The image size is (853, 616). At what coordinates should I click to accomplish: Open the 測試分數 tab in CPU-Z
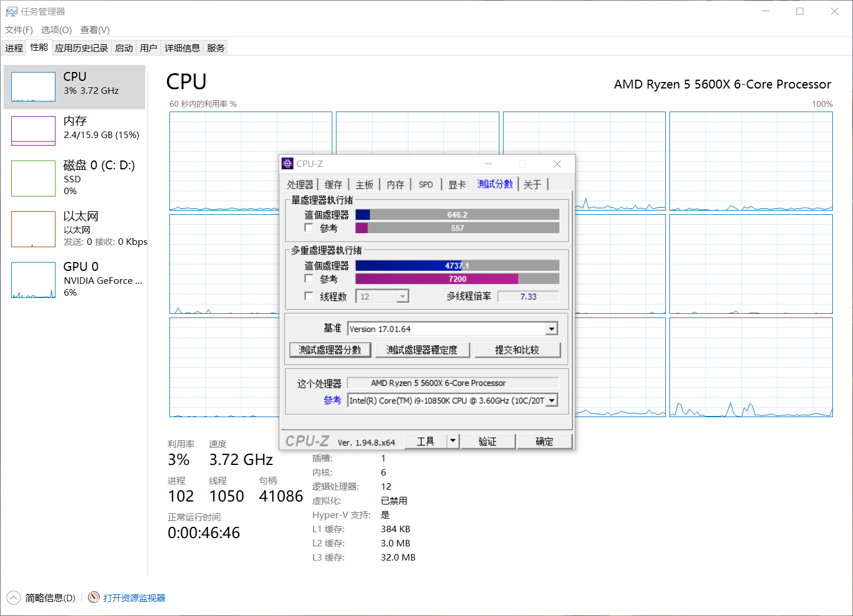[x=495, y=184]
